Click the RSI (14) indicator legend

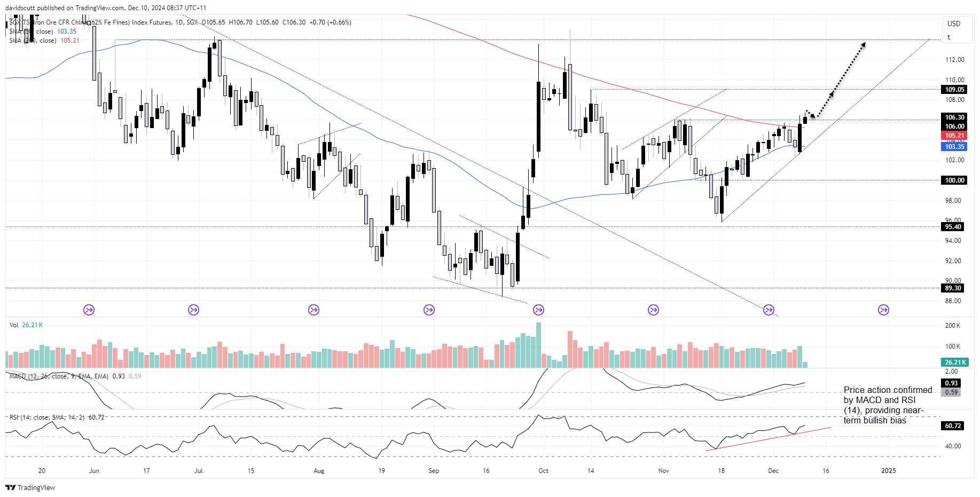(57, 417)
